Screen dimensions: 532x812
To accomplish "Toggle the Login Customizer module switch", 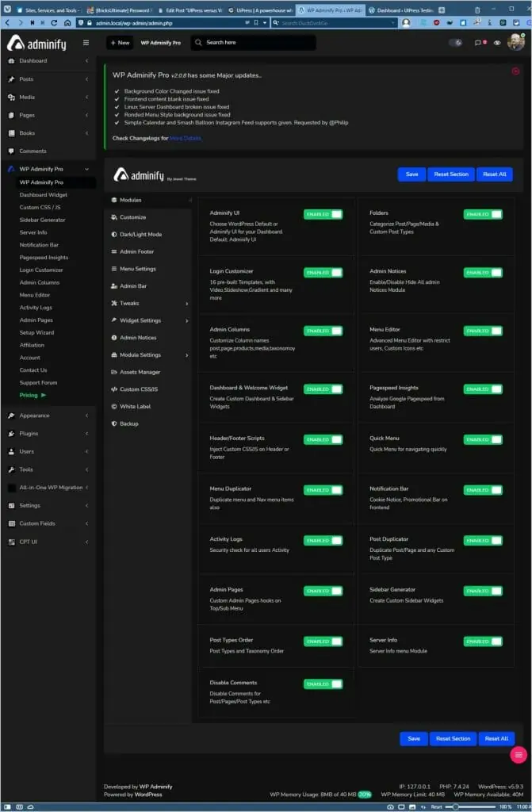I will [x=323, y=273].
